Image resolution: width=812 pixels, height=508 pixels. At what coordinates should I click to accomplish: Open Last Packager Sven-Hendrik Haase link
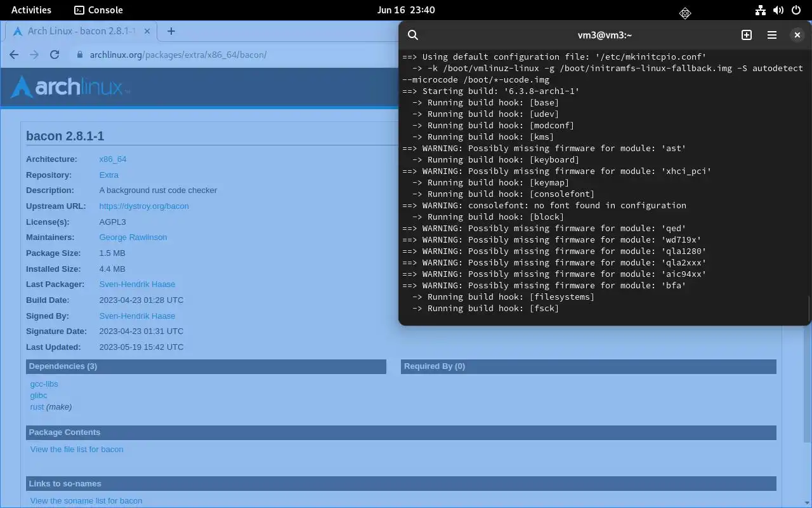click(x=137, y=284)
